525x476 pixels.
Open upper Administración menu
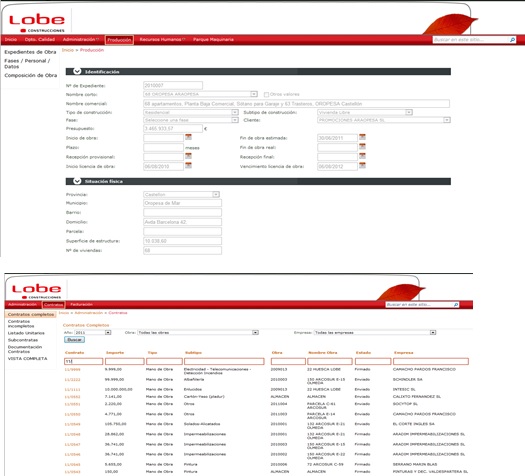(80, 39)
